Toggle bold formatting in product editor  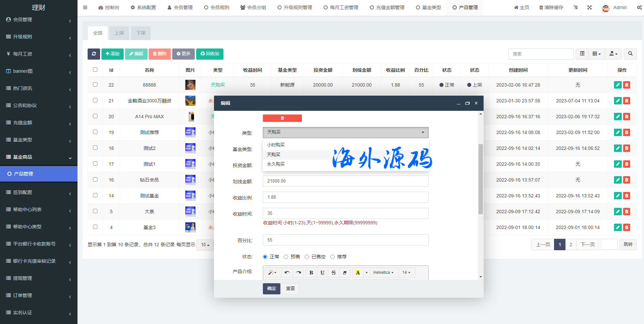coord(311,272)
